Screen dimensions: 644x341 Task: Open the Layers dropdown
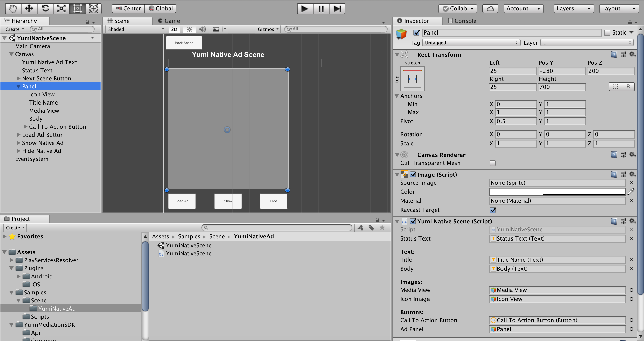(573, 9)
